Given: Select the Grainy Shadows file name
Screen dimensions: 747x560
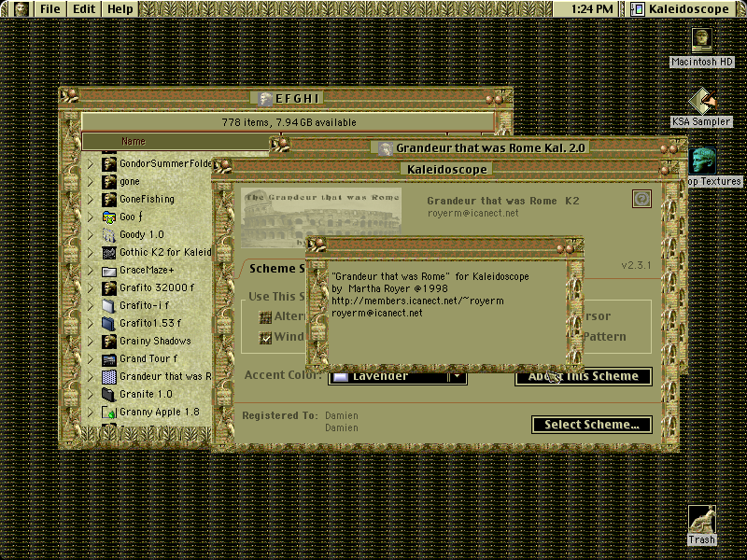Looking at the screenshot, I should pyautogui.click(x=155, y=342).
